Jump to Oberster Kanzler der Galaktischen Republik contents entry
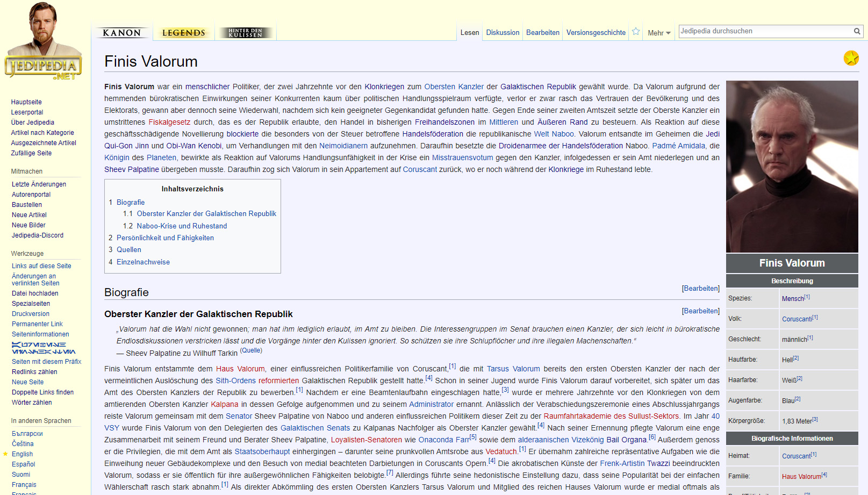This screenshot has height=495, width=868. pyautogui.click(x=206, y=214)
